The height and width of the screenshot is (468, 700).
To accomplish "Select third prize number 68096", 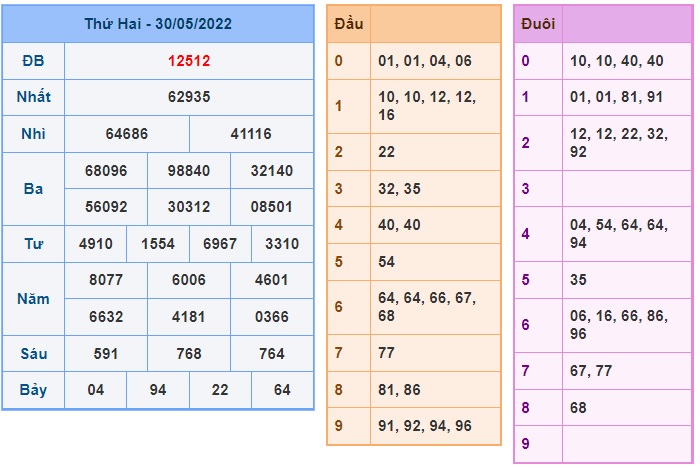I will pos(106,171).
